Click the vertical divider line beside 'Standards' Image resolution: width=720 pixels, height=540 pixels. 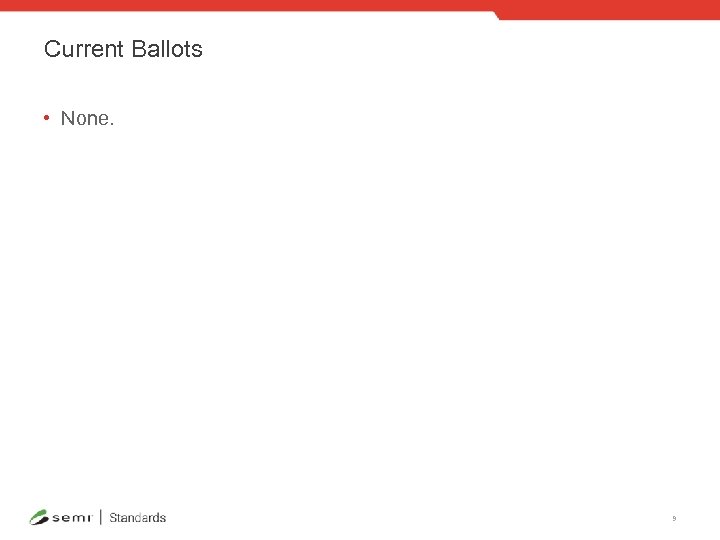click(x=100, y=517)
